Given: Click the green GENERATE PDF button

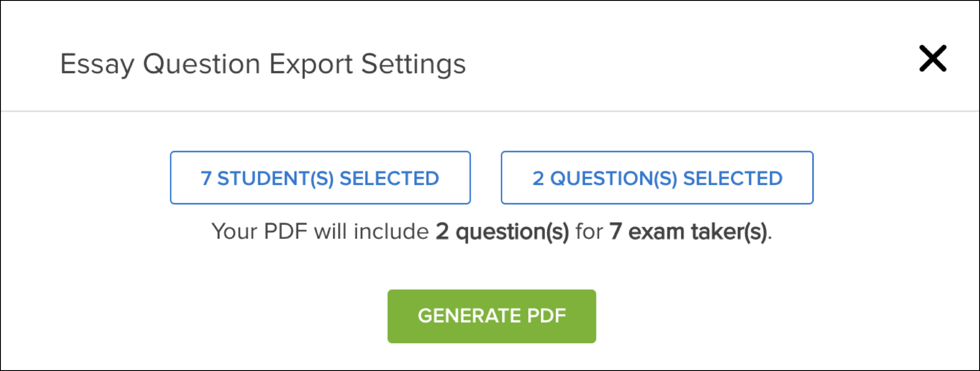Looking at the screenshot, I should click(x=492, y=316).
